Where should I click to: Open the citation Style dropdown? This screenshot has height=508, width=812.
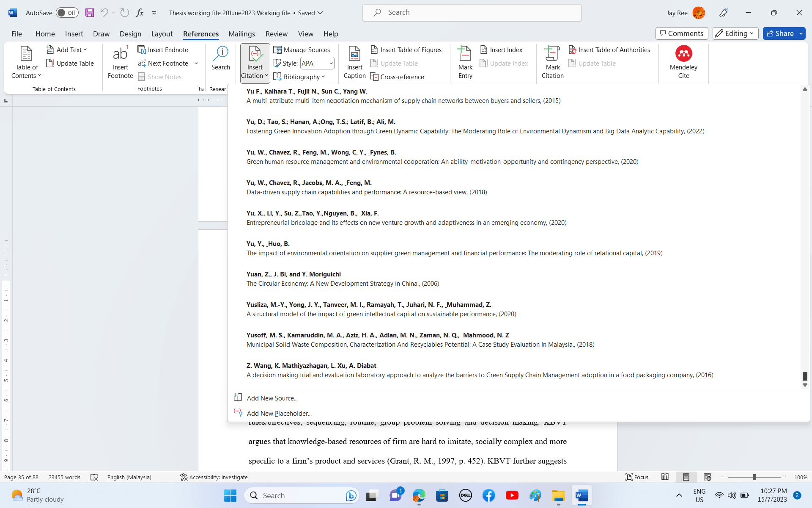[317, 63]
